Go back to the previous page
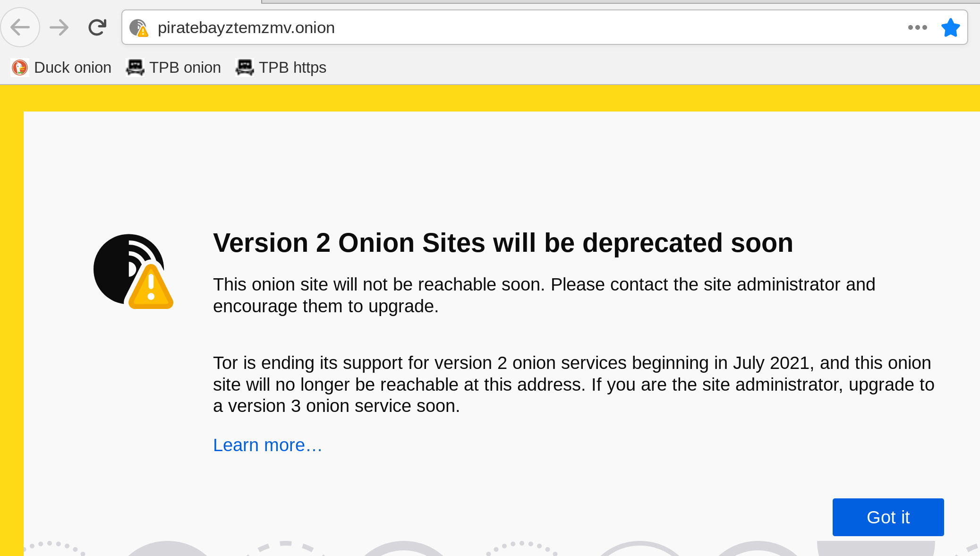 coord(20,27)
